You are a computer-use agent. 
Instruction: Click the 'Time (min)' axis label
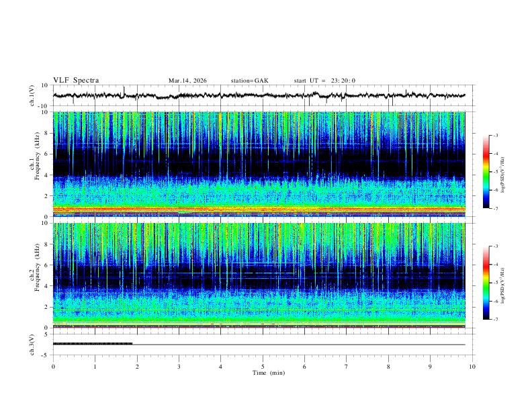click(x=269, y=373)
